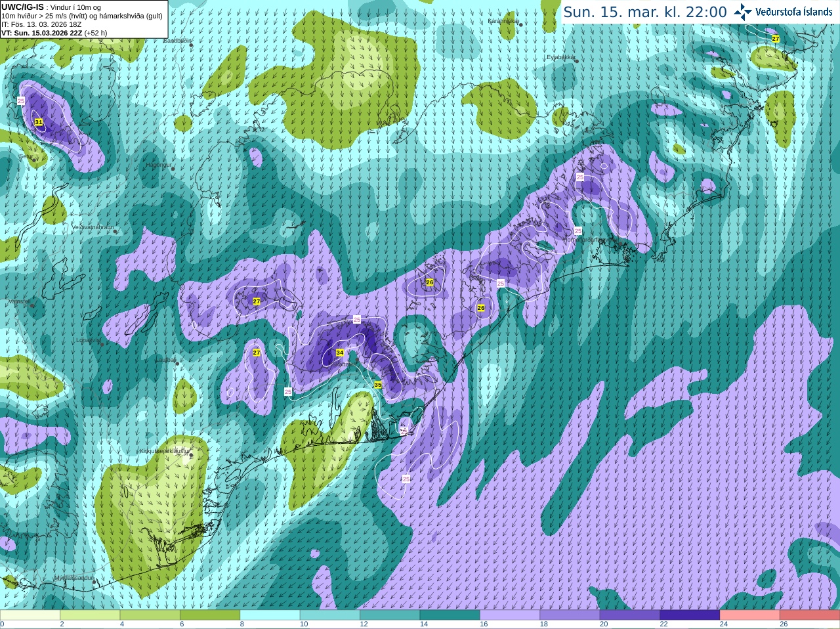The height and width of the screenshot is (629, 840).
Task: Click the Veðurstofa Íslands logo emblem
Action: 743,12
